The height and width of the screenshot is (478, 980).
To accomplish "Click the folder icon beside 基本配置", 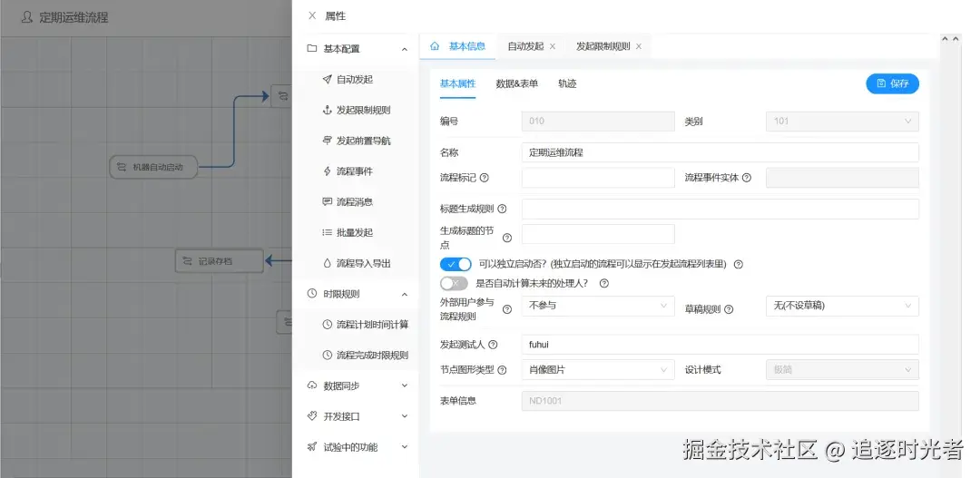I will pos(312,49).
